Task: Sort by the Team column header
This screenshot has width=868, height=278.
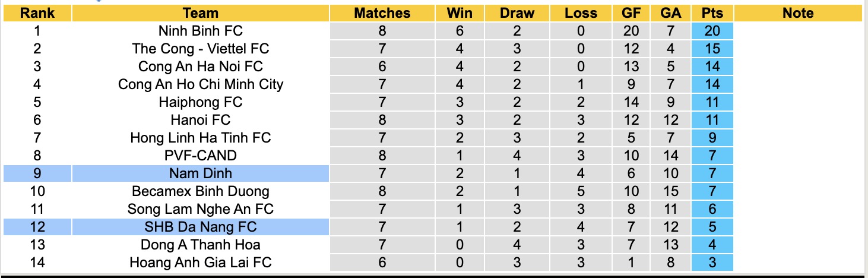Action: click(201, 13)
